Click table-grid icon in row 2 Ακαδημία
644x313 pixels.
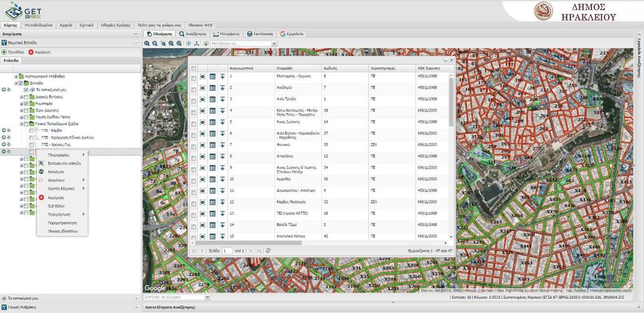pos(213,88)
